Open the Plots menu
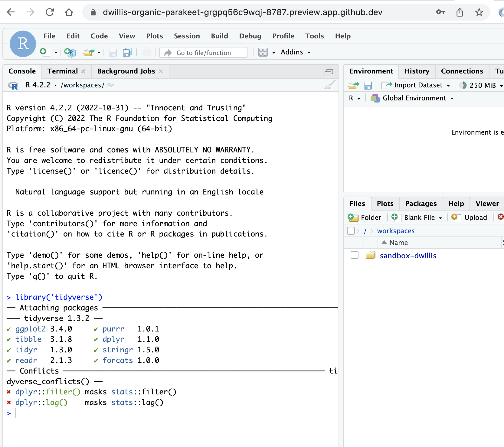Viewport: 504px width, 447px height. tap(154, 36)
